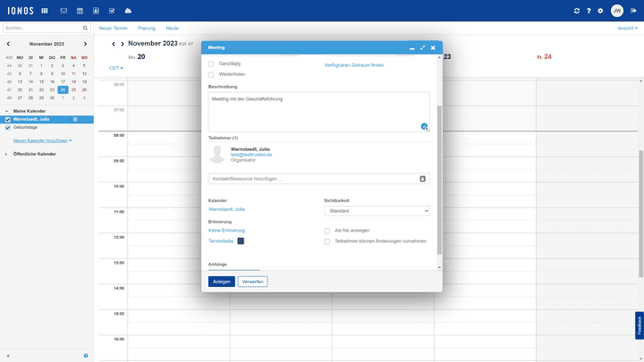Viewport: 644px width, 362px height.
Task: Enable the Ganztägig checkbox
Action: coord(211,64)
